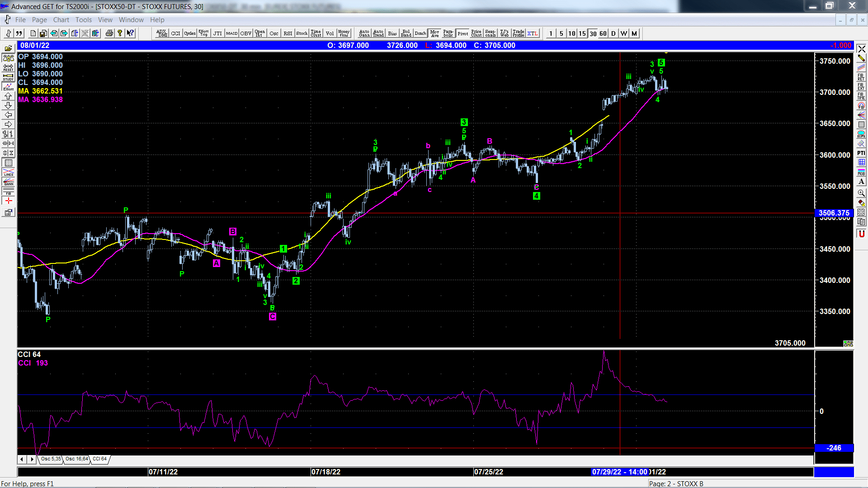Click the red U icon on right sidebar
Image resolution: width=868 pixels, height=488 pixels.
(x=861, y=234)
